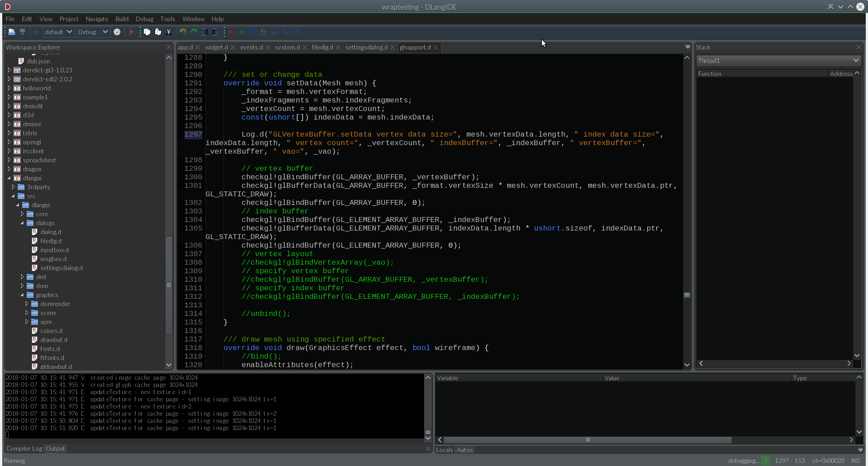Open the dub.json file
The height and width of the screenshot is (466, 868).
point(39,61)
